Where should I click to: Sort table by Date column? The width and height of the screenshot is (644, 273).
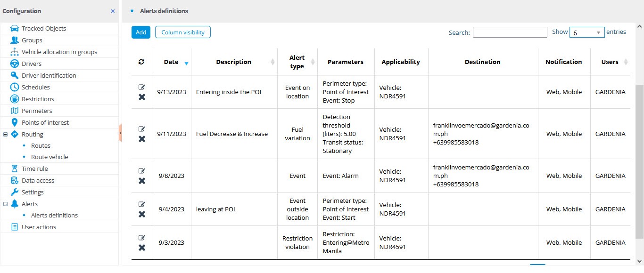tap(172, 62)
